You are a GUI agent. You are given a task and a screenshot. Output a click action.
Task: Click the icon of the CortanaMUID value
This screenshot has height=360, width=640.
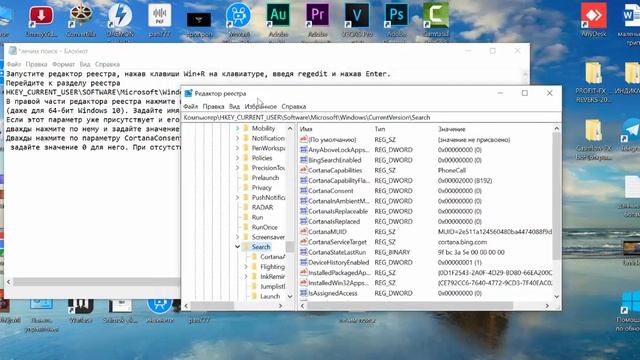(304, 231)
